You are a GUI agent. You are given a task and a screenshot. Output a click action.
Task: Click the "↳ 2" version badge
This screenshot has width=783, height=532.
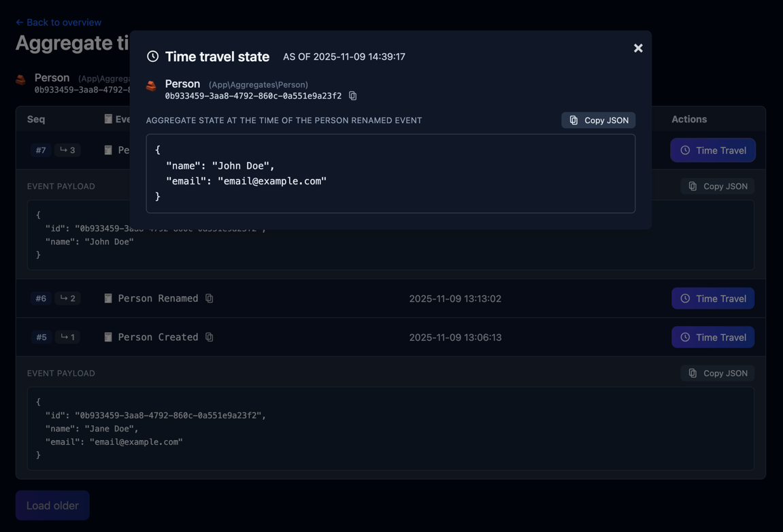pyautogui.click(x=67, y=298)
